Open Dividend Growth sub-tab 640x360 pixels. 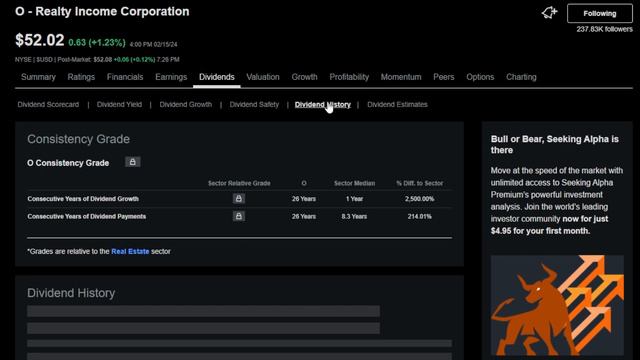tap(186, 104)
